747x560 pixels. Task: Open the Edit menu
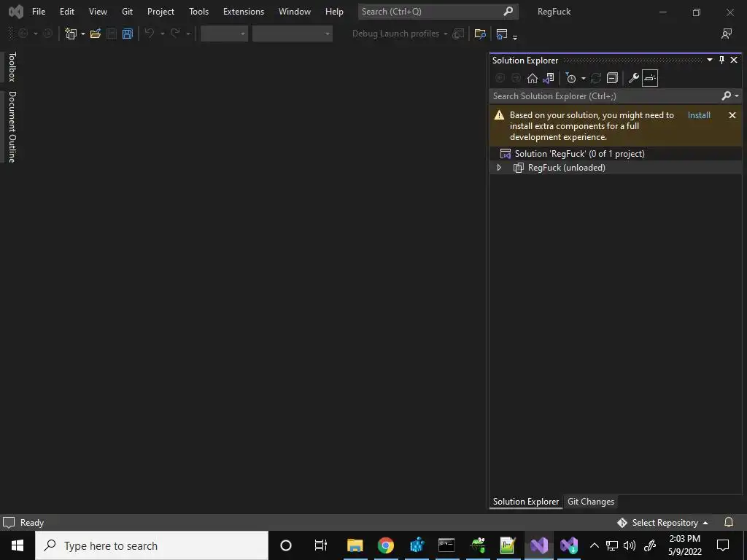(66, 12)
